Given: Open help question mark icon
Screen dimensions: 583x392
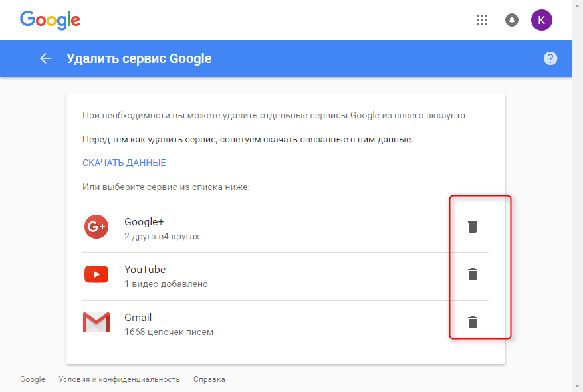Looking at the screenshot, I should point(550,58).
